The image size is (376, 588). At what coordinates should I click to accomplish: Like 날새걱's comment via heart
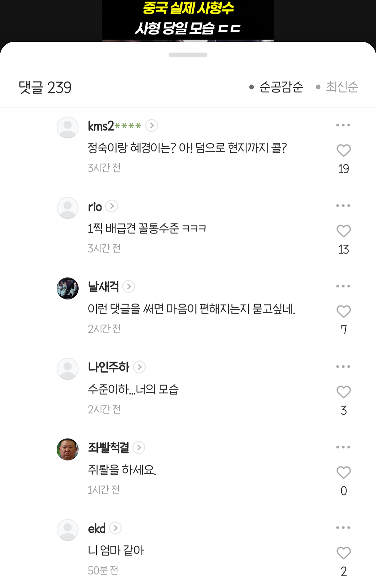343,312
